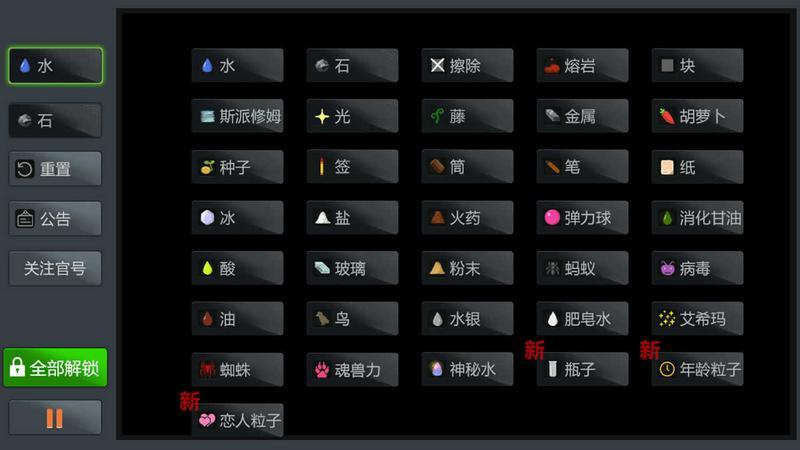Activate the 水 slot in left sidebar
800x450 pixels.
55,65
